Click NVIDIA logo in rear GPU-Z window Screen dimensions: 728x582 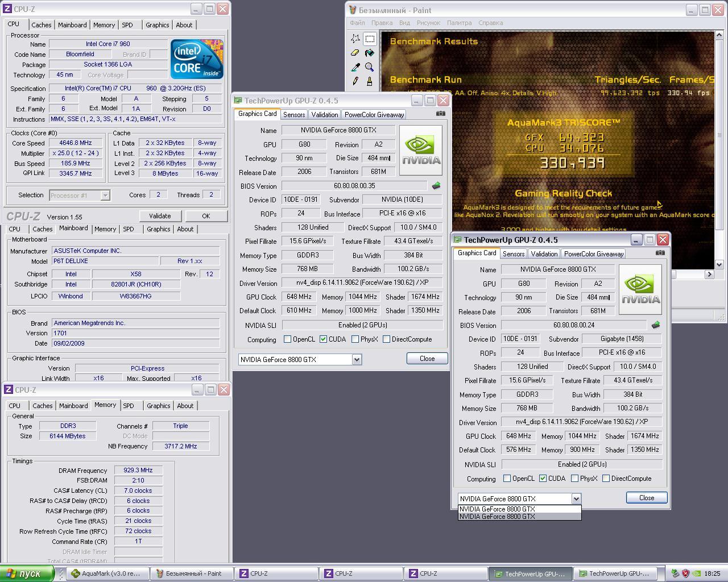tap(421, 151)
